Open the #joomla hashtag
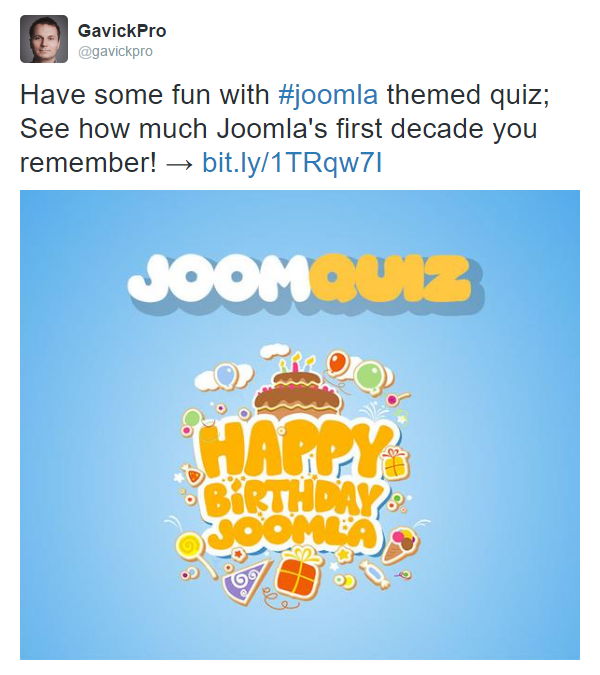The image size is (600, 675). (x=328, y=95)
